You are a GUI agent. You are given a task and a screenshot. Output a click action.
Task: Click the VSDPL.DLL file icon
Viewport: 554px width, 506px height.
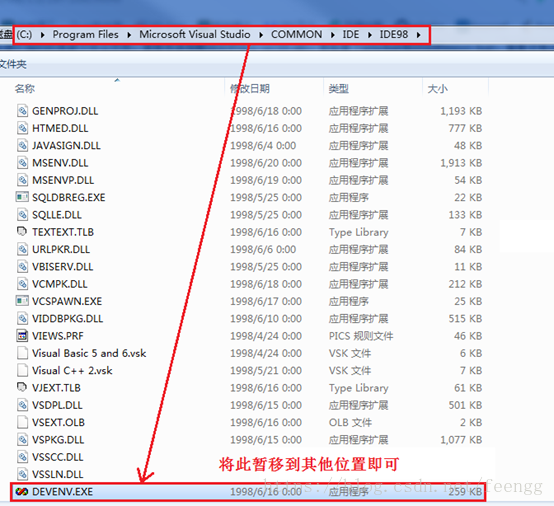click(22, 405)
